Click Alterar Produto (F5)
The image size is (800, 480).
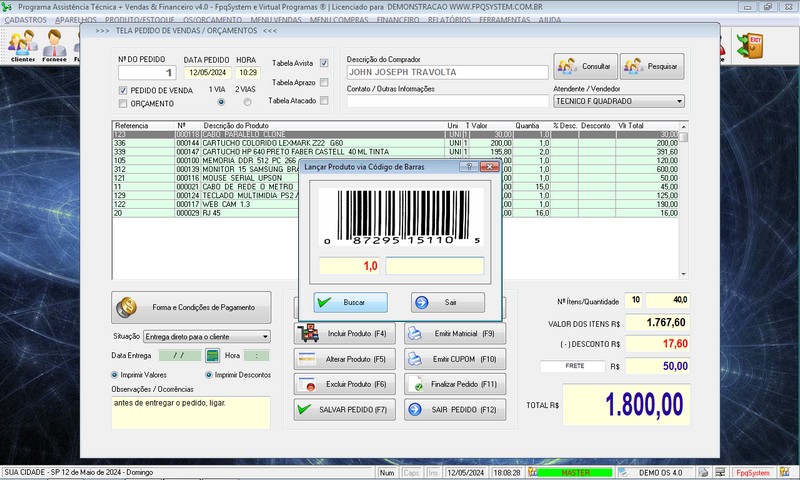(x=344, y=359)
